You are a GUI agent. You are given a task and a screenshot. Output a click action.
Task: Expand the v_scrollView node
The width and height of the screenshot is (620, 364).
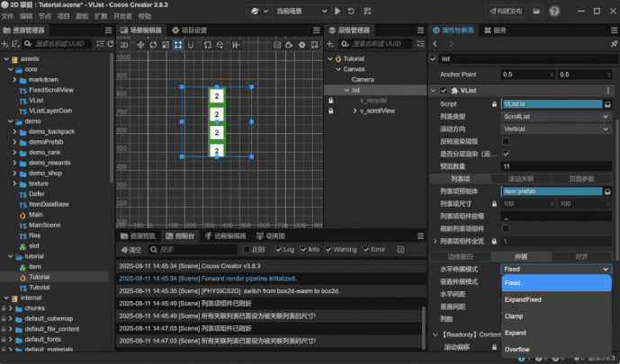click(x=355, y=111)
